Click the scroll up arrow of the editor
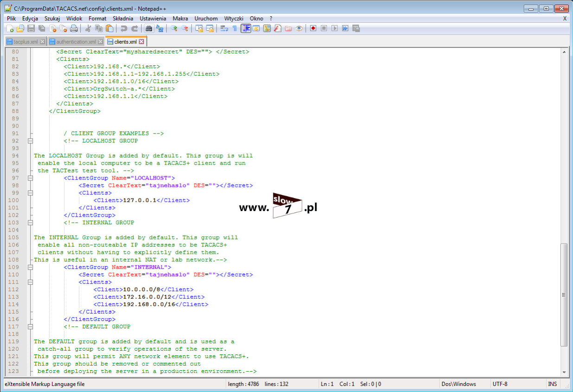Viewport: 573px width, 392px height. click(564, 52)
